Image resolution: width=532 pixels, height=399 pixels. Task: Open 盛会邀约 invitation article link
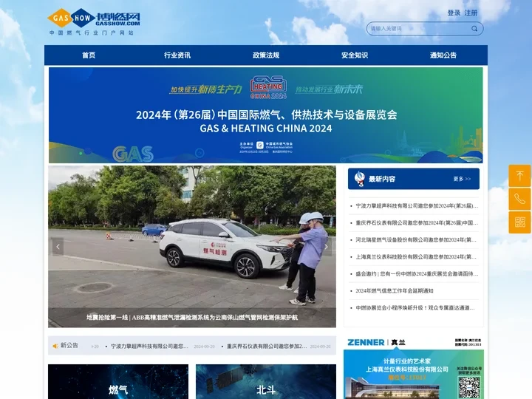(x=417, y=274)
